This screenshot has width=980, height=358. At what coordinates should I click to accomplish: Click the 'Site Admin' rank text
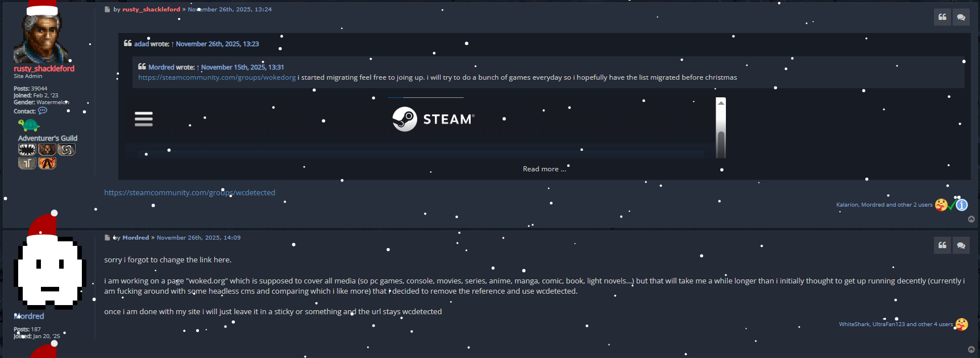tap(28, 76)
